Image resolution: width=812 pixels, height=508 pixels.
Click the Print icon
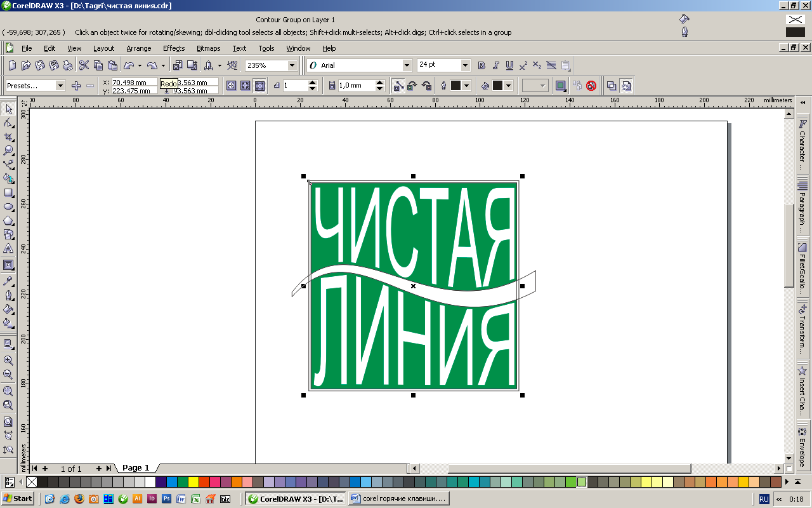tap(68, 65)
